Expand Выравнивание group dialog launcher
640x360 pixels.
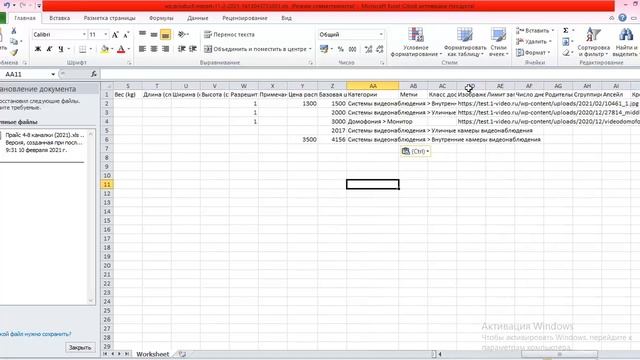click(x=311, y=63)
